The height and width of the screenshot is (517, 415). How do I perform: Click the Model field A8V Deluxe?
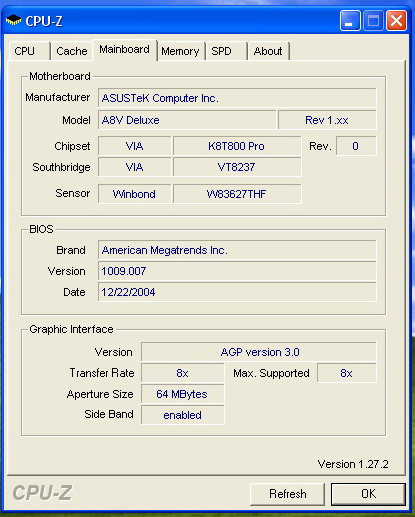187,120
